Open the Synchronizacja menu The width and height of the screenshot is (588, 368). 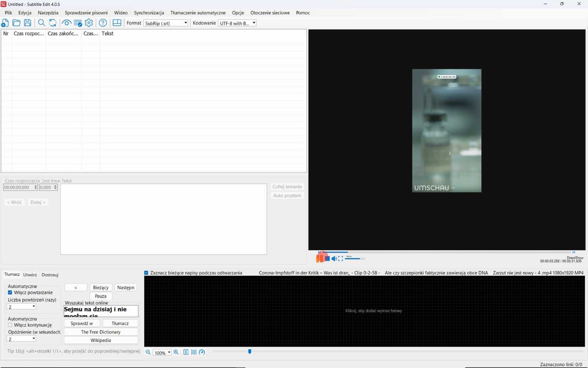click(149, 13)
